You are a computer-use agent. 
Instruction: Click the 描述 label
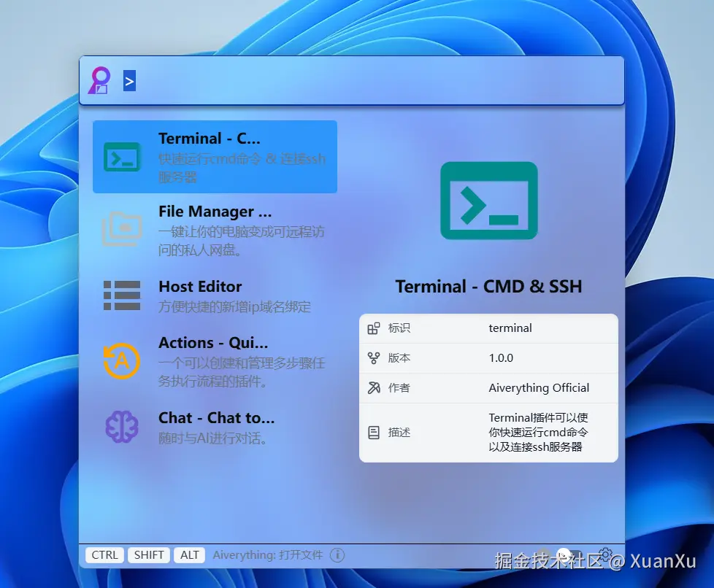[x=399, y=433]
